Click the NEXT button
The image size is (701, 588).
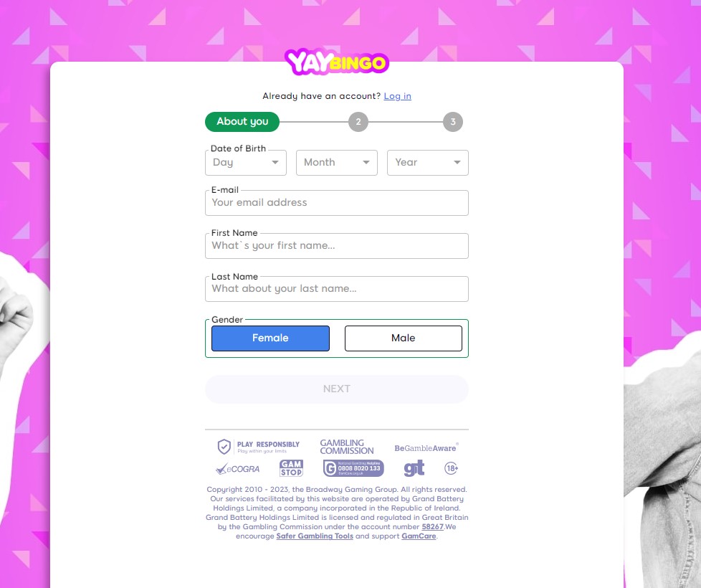click(x=337, y=389)
